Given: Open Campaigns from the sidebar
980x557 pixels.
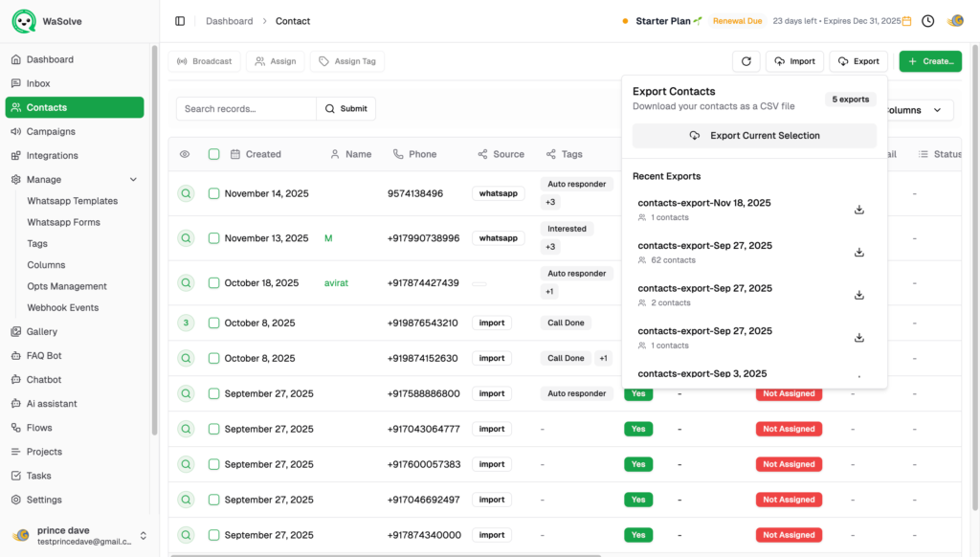Looking at the screenshot, I should [51, 132].
